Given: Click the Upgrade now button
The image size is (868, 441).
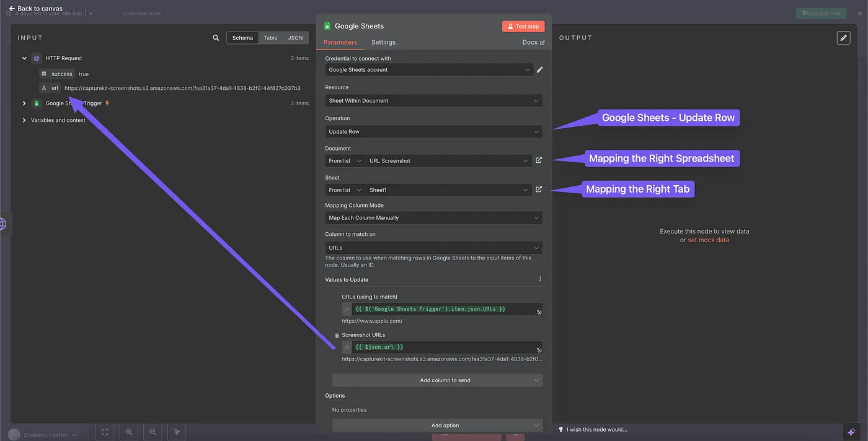Looking at the screenshot, I should tap(821, 13).
